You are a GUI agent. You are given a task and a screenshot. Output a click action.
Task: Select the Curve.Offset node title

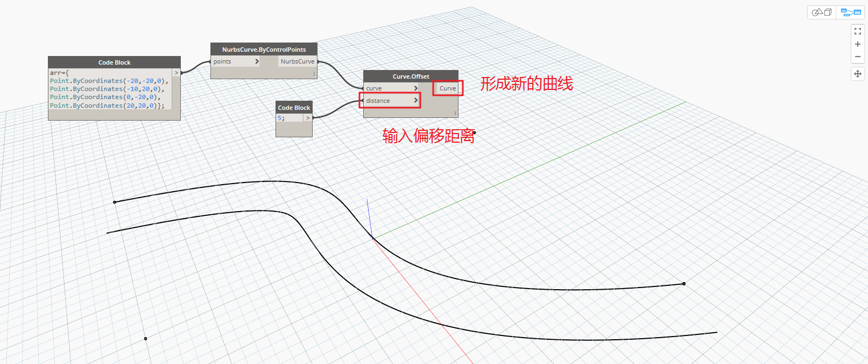pyautogui.click(x=411, y=76)
